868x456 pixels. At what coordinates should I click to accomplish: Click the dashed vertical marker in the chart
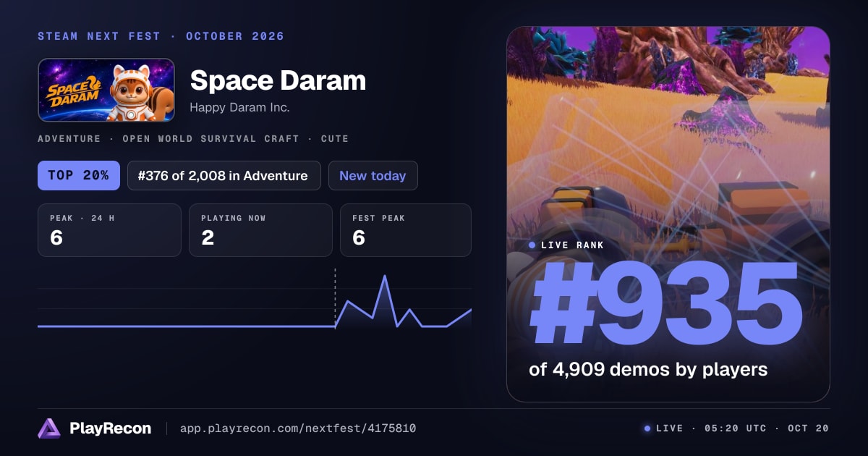pos(335,298)
